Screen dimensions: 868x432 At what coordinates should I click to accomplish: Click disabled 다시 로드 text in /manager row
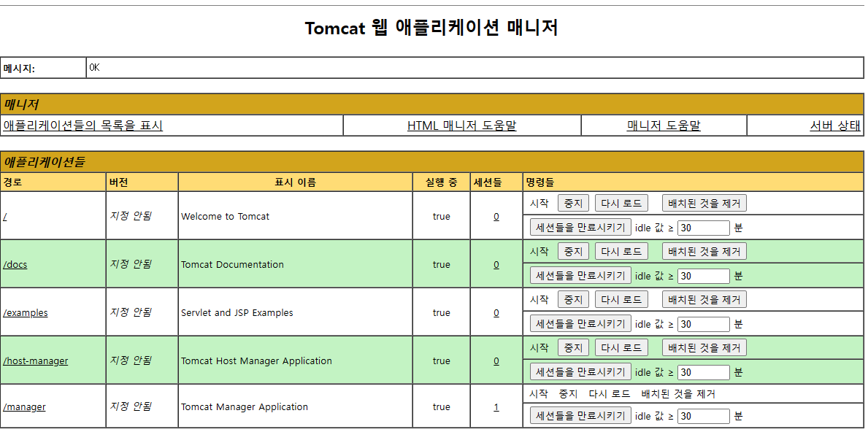pyautogui.click(x=610, y=394)
